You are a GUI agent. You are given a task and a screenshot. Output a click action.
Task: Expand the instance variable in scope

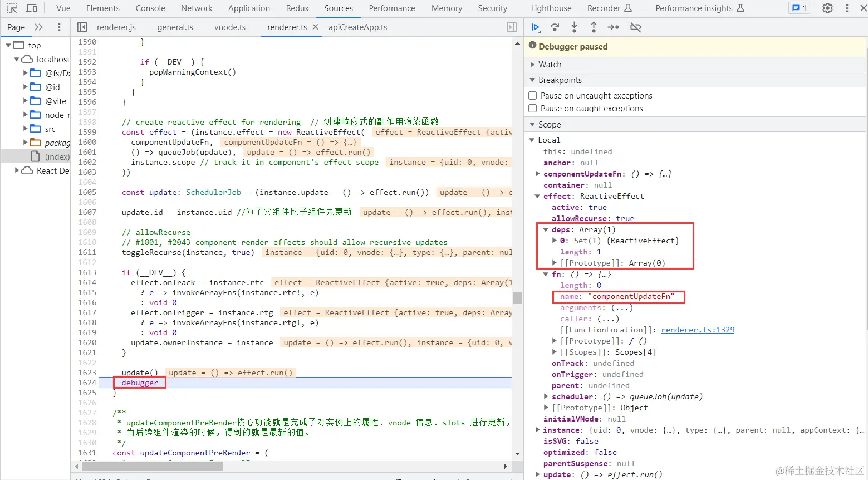click(538, 430)
